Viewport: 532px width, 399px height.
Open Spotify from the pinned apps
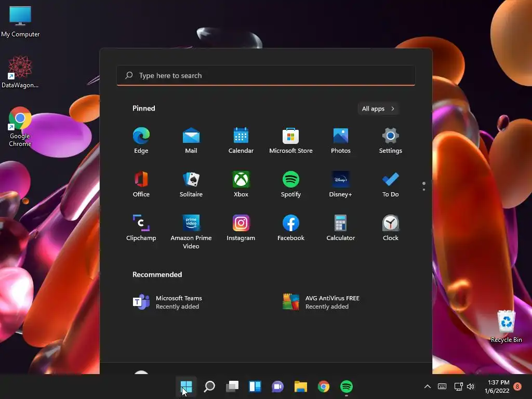291,184
